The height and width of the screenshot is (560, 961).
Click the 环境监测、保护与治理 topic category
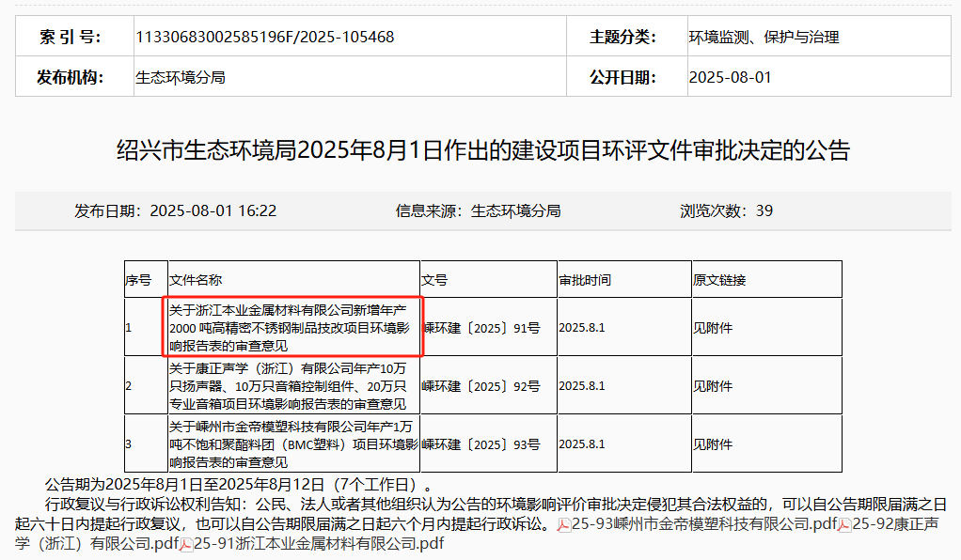[764, 37]
